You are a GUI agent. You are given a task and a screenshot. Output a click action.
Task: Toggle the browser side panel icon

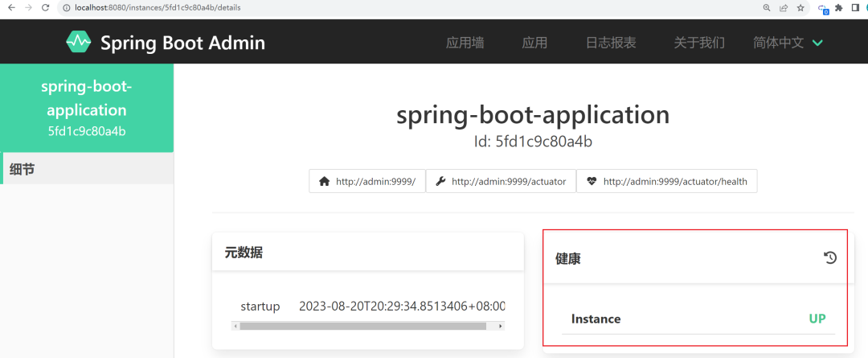856,8
